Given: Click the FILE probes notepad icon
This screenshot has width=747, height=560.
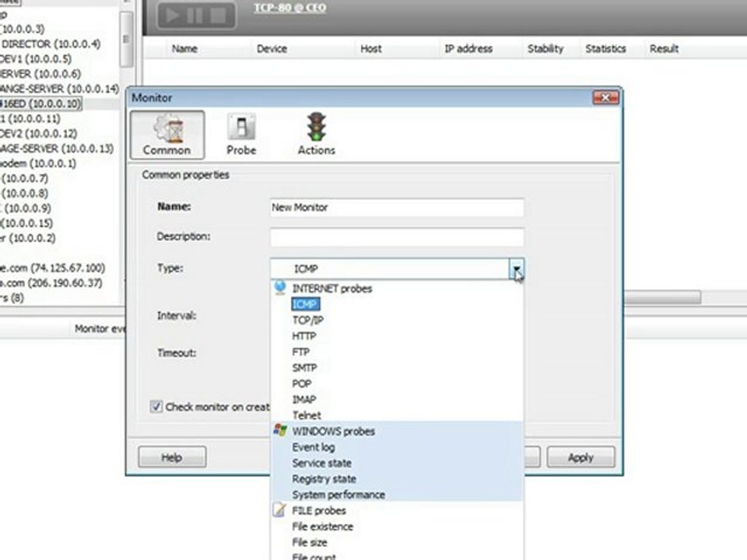Looking at the screenshot, I should click(x=280, y=509).
